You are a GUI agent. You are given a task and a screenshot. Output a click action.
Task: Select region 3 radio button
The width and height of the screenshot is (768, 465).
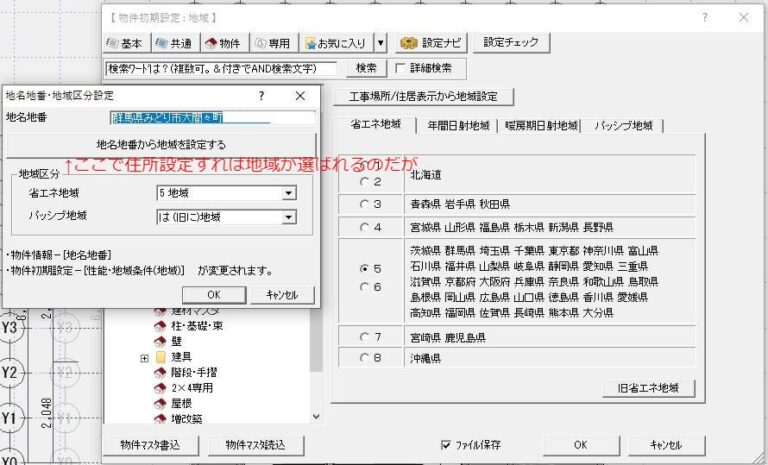click(x=364, y=204)
